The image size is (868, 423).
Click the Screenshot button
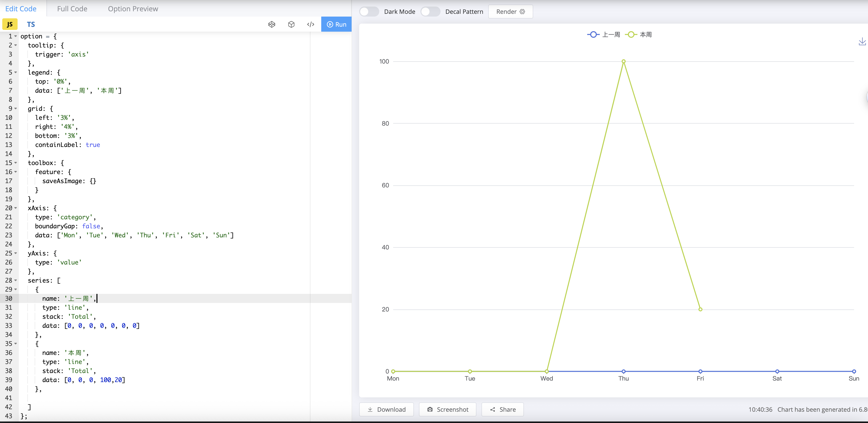448,409
